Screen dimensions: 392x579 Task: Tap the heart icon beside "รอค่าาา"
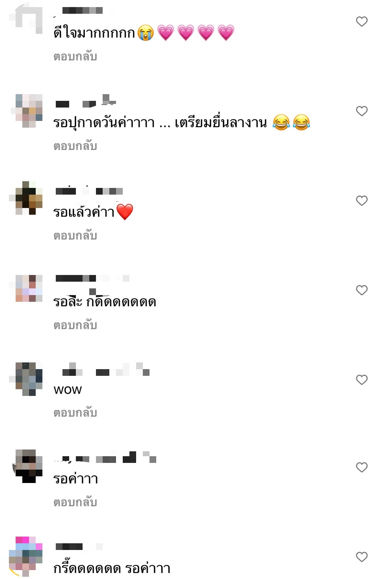coord(362,467)
